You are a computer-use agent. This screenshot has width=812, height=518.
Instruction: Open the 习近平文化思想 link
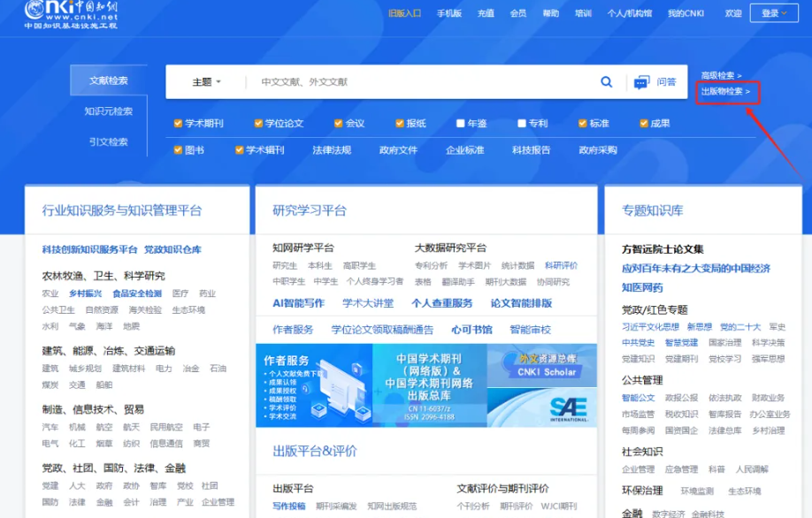click(x=650, y=327)
